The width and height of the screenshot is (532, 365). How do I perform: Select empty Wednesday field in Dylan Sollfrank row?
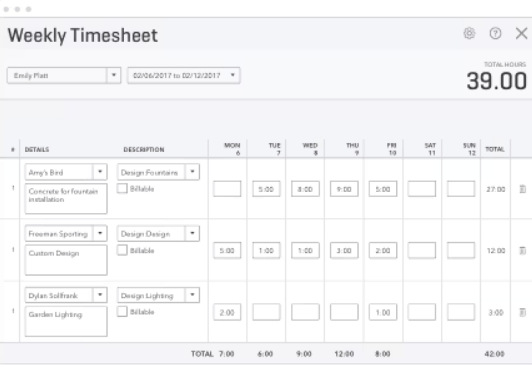pos(305,312)
